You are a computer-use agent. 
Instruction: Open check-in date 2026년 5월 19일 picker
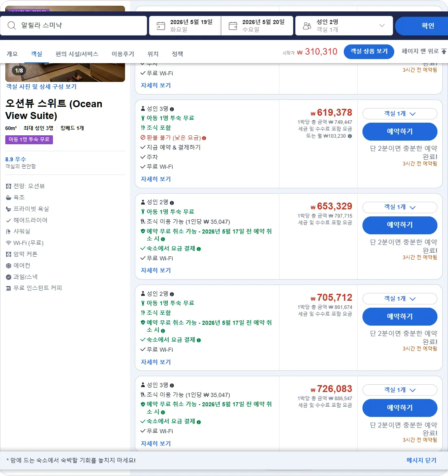pyautogui.click(x=185, y=26)
